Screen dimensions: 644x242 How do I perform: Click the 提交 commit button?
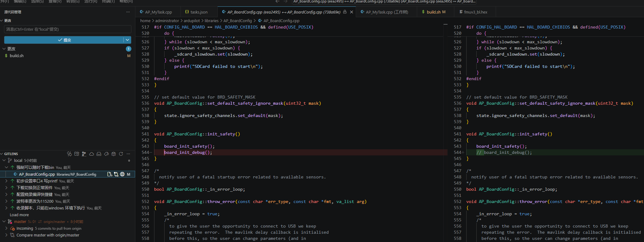(64, 40)
